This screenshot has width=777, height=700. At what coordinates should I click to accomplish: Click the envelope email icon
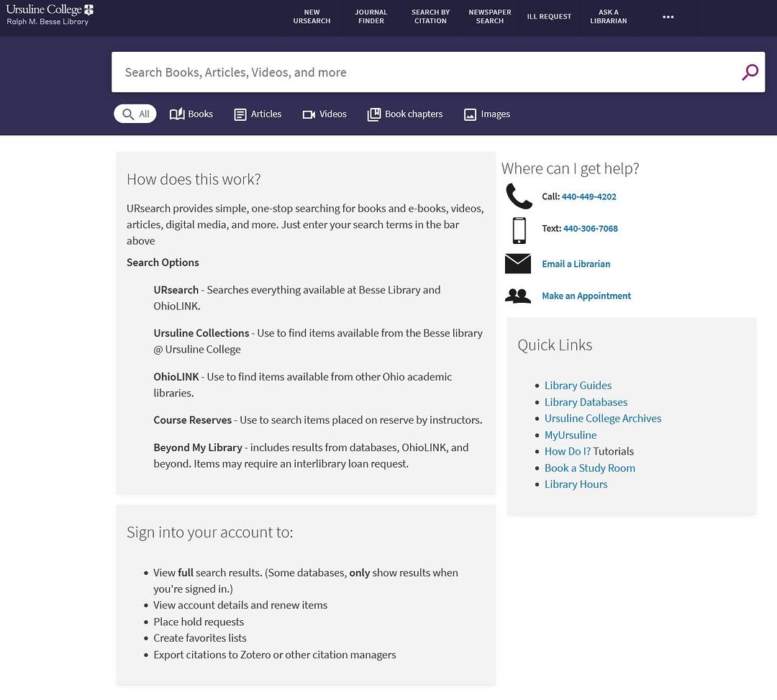point(518,263)
